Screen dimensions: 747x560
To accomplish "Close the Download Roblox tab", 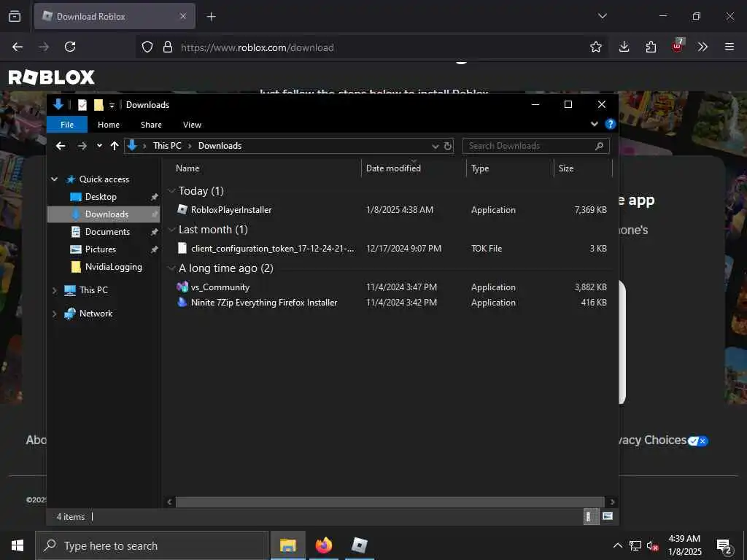I will [183, 16].
